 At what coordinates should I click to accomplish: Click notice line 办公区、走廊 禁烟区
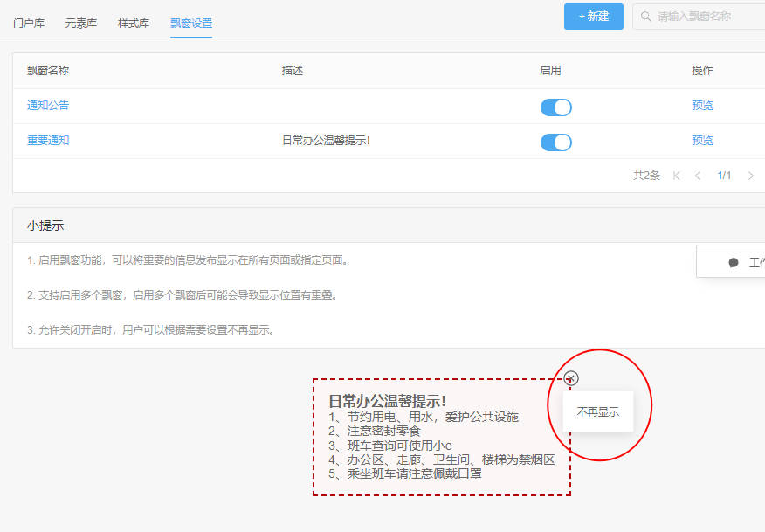(442, 459)
